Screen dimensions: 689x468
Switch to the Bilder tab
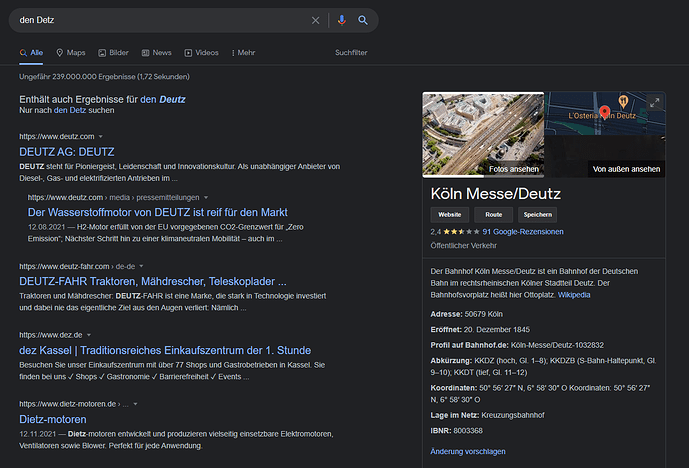click(113, 52)
